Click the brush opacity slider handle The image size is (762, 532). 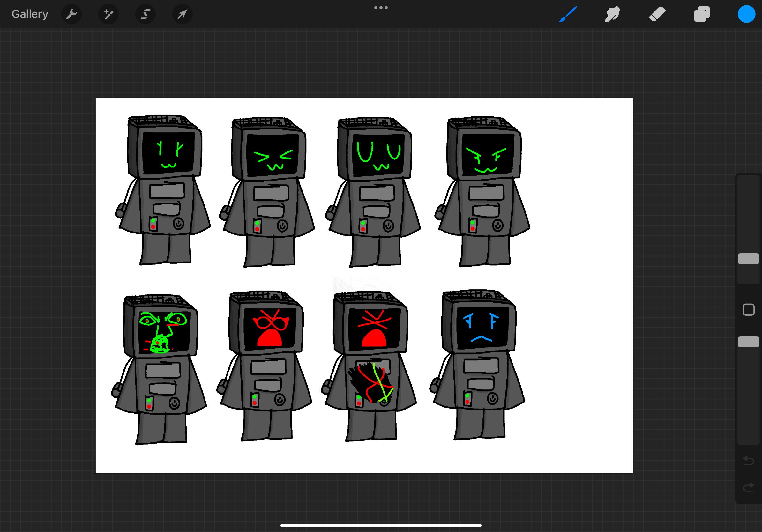pyautogui.click(x=748, y=342)
